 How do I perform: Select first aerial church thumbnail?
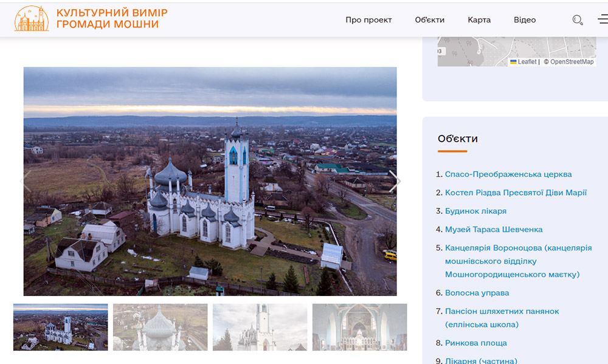pyautogui.click(x=61, y=327)
